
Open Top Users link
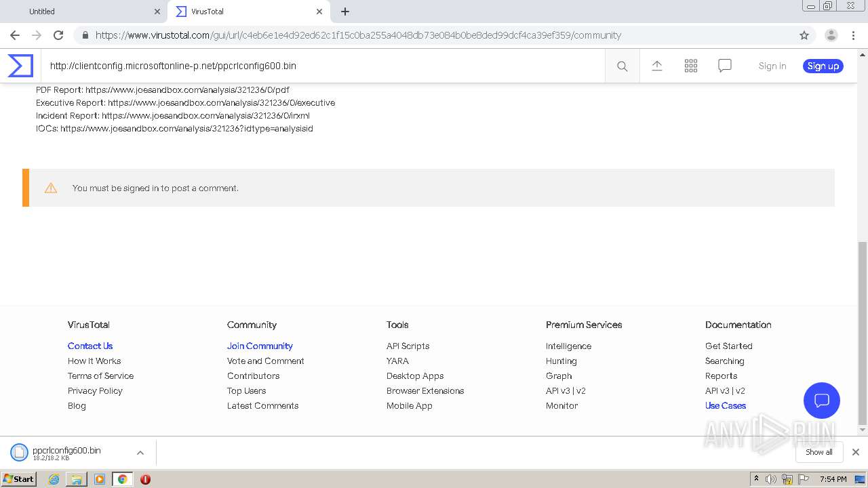[x=246, y=390]
